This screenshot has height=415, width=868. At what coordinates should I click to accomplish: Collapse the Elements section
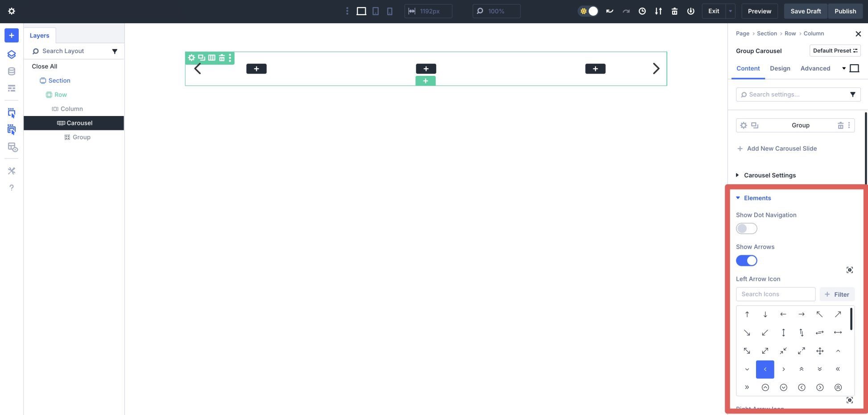click(757, 198)
